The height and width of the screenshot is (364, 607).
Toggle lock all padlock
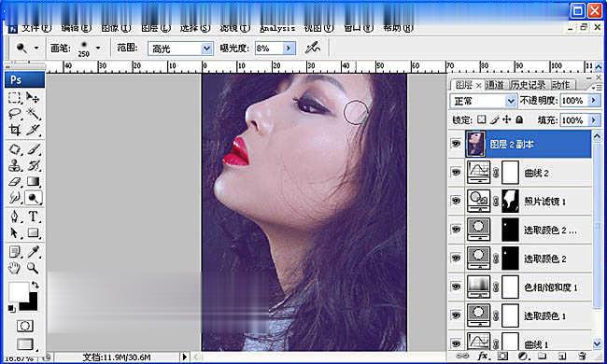(519, 119)
